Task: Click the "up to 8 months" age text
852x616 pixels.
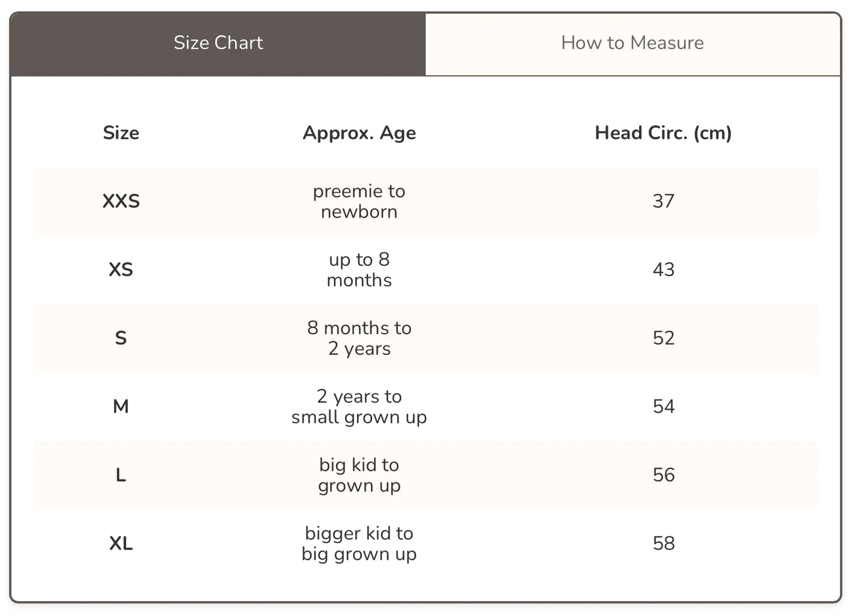Action: [359, 269]
